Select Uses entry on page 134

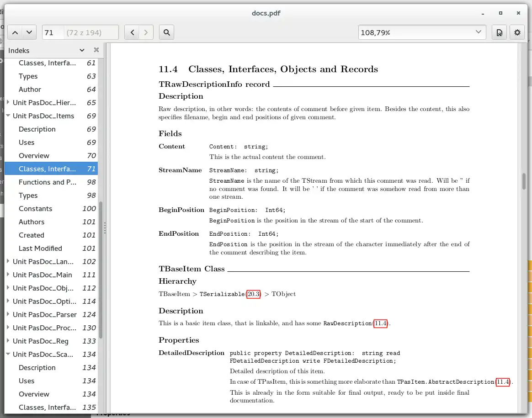click(x=51, y=381)
